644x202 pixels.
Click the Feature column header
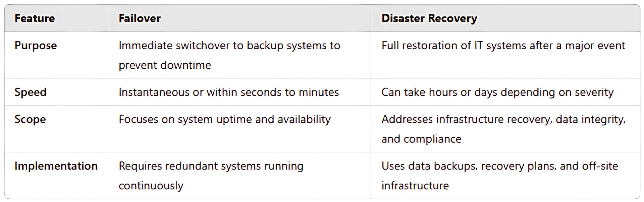35,18
